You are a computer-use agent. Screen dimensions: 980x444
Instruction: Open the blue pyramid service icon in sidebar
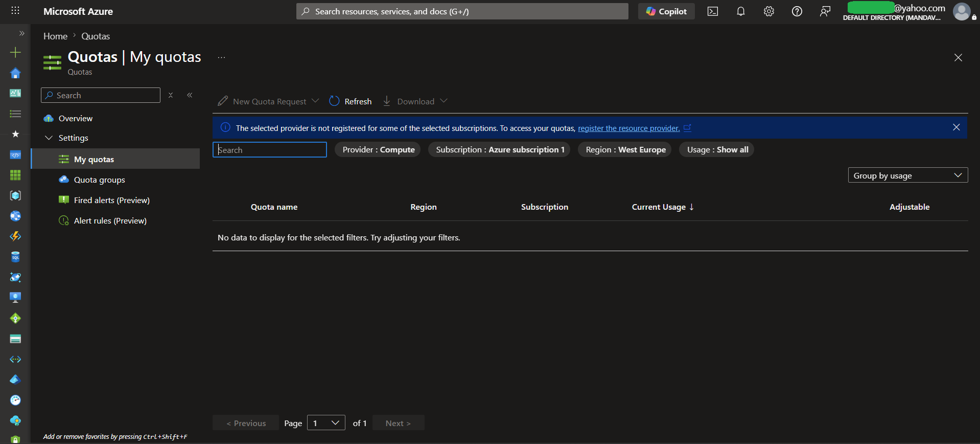pyautogui.click(x=15, y=380)
